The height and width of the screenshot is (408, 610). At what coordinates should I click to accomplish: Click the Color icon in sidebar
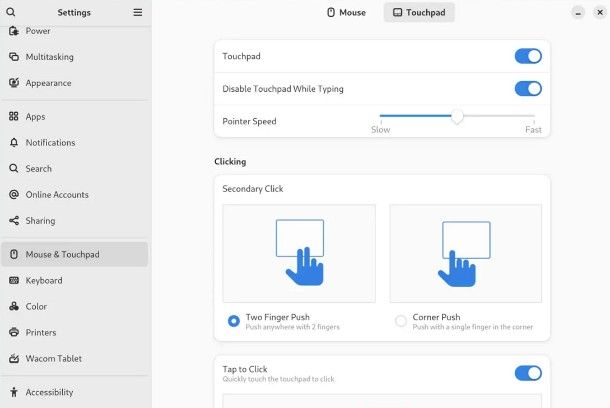coord(14,306)
